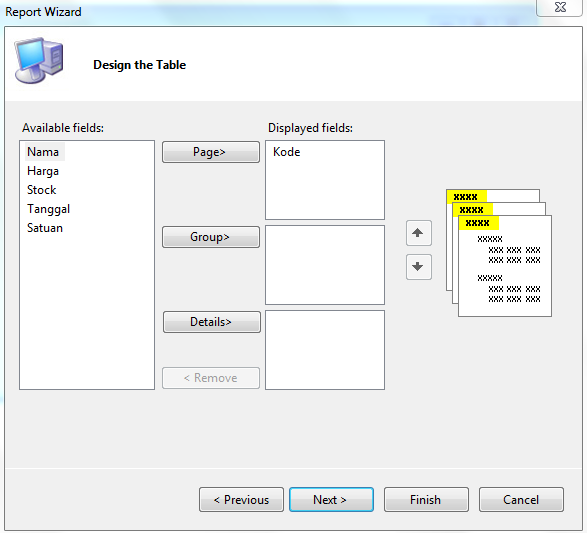Move selected field down with the arrow
The image size is (587, 533).
coord(419,267)
